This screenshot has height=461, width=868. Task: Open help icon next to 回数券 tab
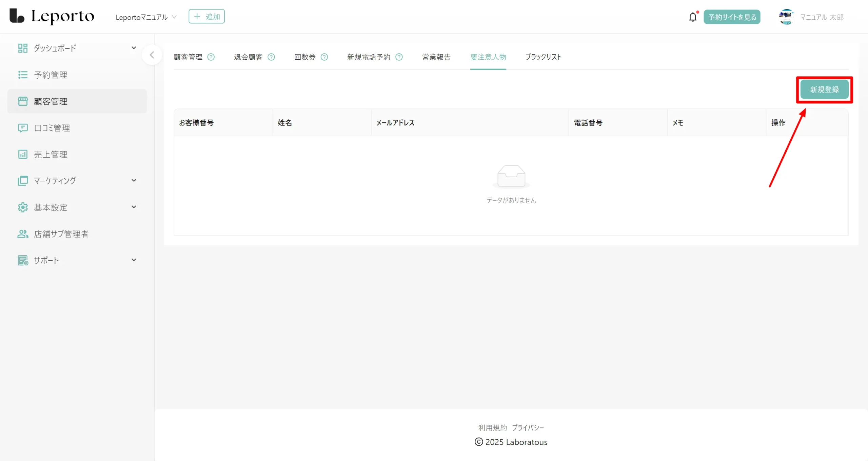[x=324, y=57]
